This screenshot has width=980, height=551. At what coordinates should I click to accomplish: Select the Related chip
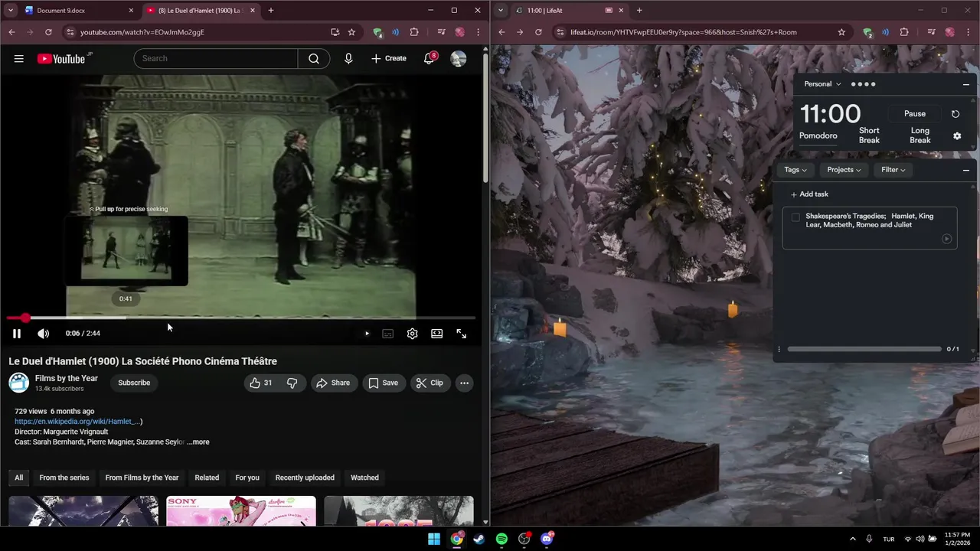tap(207, 478)
